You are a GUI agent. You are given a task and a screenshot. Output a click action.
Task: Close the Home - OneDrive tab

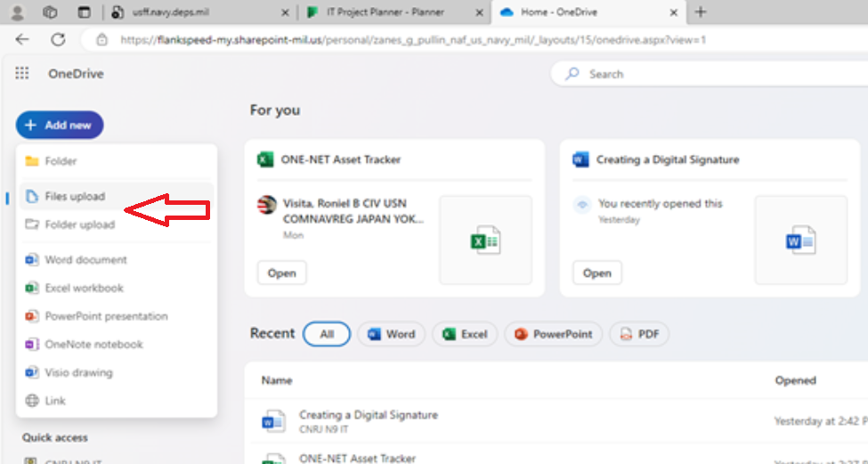click(x=674, y=12)
